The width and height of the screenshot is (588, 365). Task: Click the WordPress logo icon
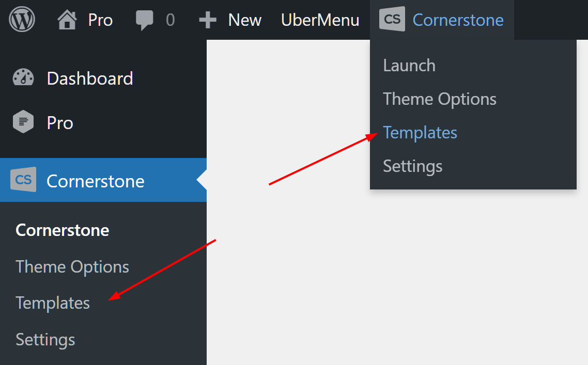pyautogui.click(x=22, y=19)
